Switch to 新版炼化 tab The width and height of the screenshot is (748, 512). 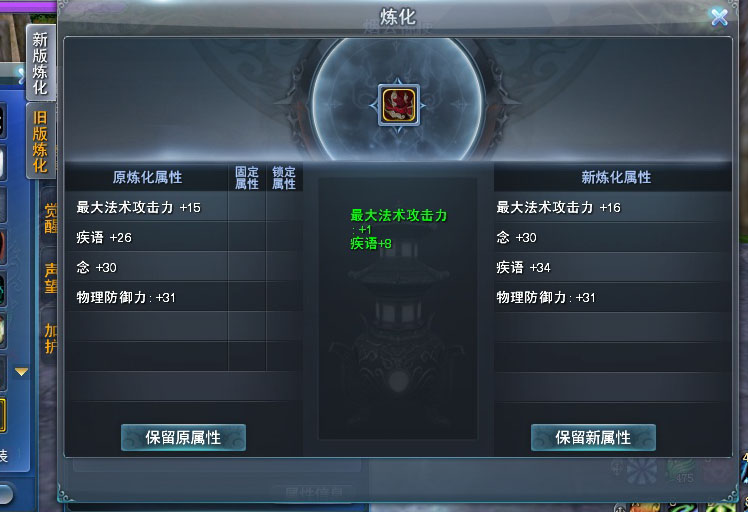pyautogui.click(x=41, y=63)
